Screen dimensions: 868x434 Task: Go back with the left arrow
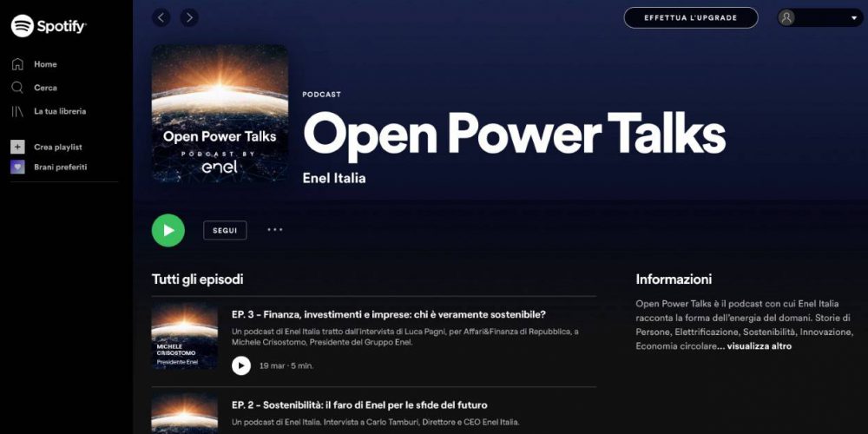coord(161,17)
